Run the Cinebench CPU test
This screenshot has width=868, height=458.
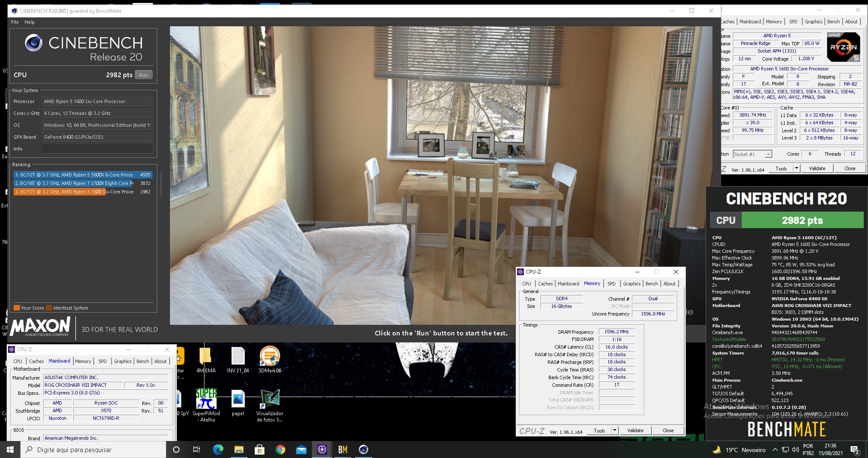pos(144,75)
